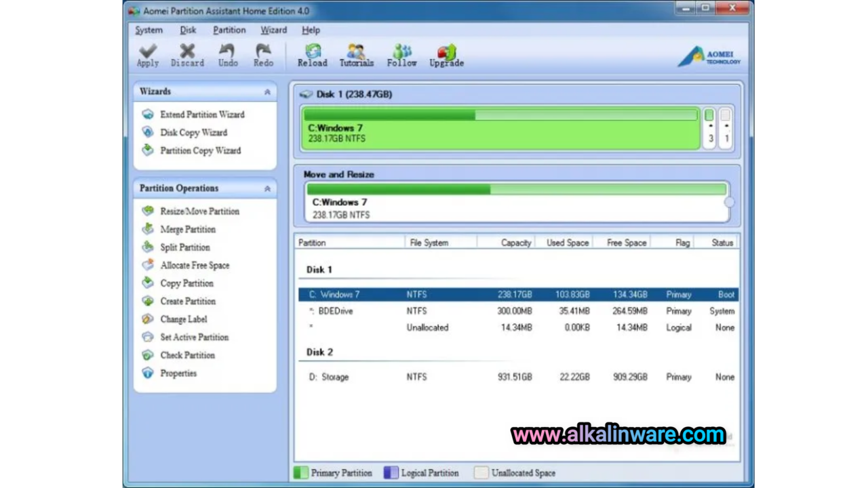Sort by the Flag column header
This screenshot has width=868, height=488.
coord(673,243)
